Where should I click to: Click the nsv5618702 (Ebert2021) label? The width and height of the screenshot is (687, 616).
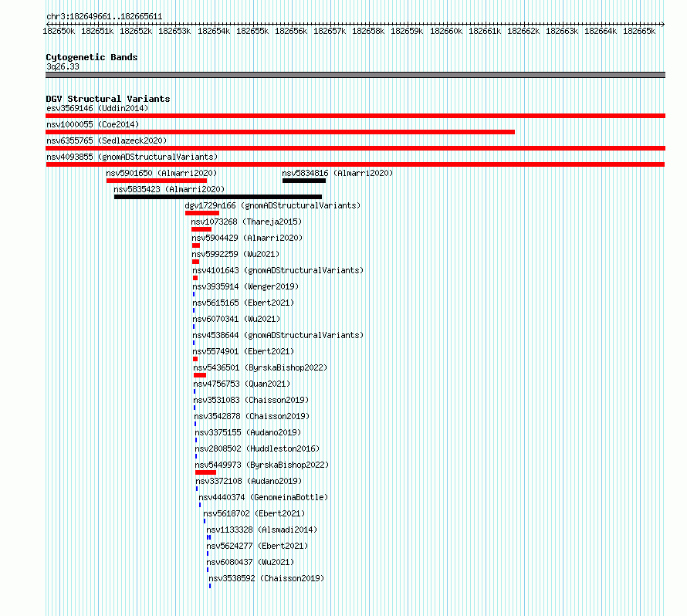tap(254, 513)
